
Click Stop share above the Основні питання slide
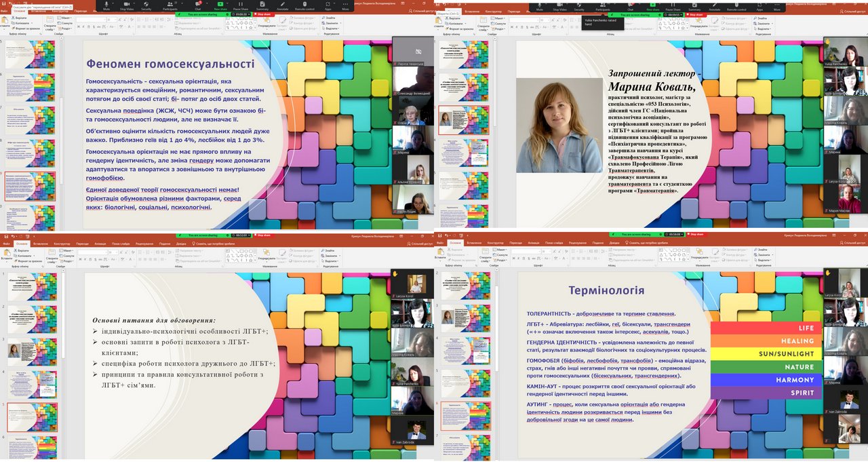[x=262, y=234]
